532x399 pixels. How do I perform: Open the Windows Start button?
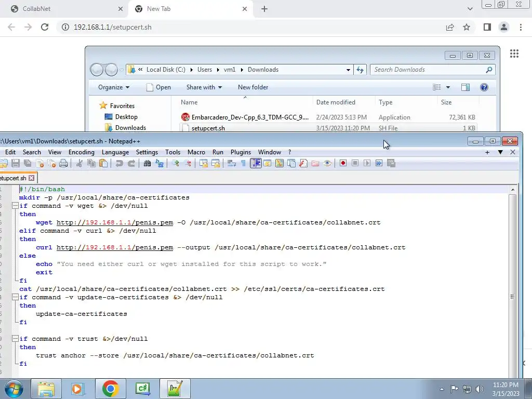tap(14, 389)
